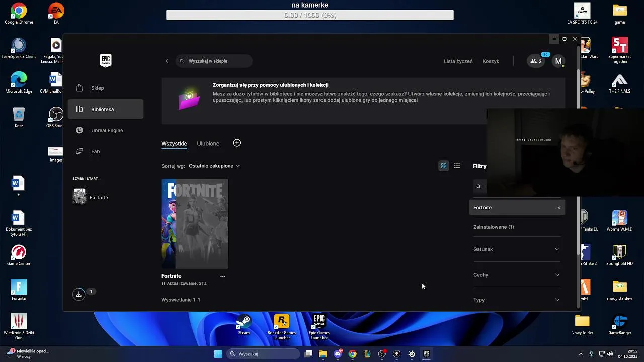Expand the Typy filter section
This screenshot has height=362, width=644.
[517, 300]
